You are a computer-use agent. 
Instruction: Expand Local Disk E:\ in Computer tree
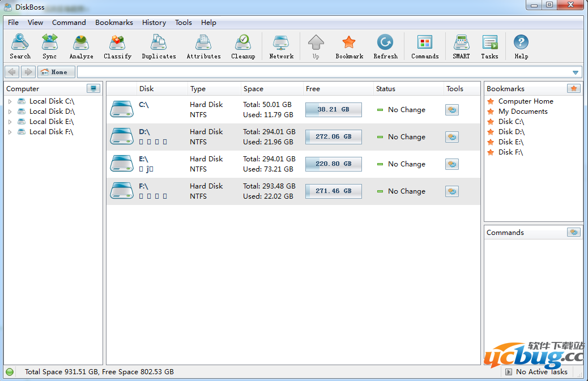click(10, 122)
